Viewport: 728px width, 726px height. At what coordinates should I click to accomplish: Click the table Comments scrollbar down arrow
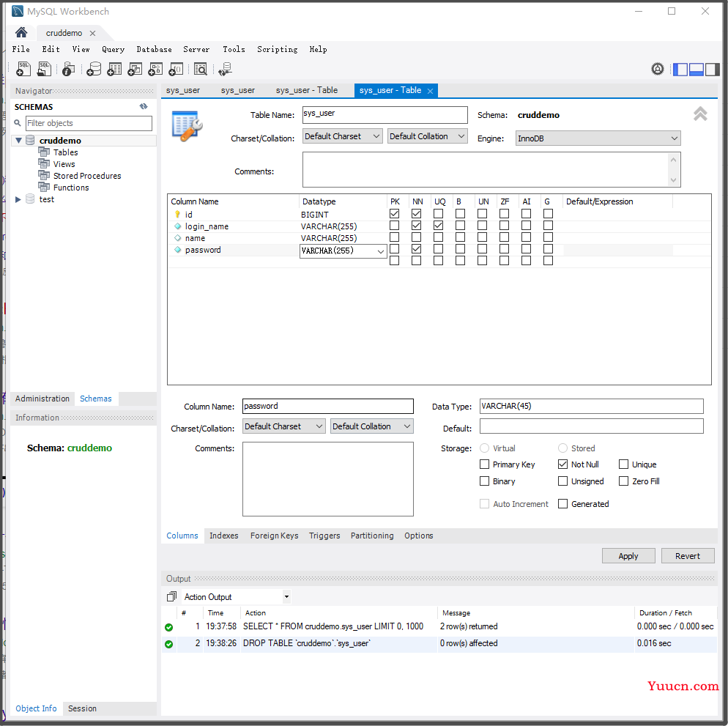pos(673,179)
